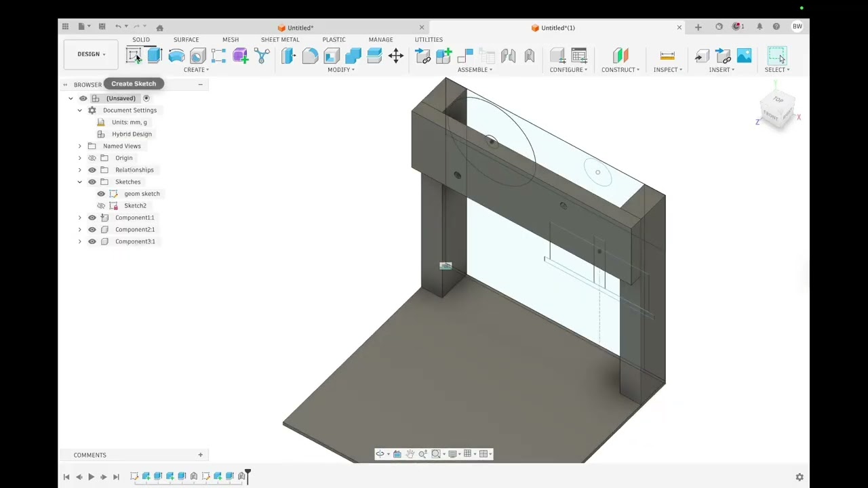The height and width of the screenshot is (488, 868).
Task: Click the New Component icon in Assemble
Action: click(443, 56)
